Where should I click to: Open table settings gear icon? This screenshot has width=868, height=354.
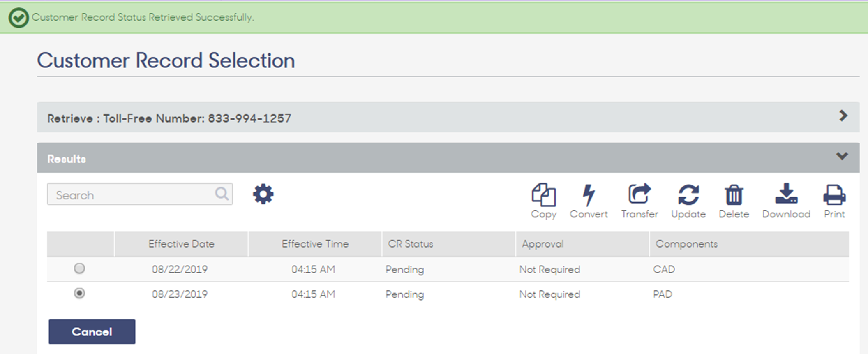pos(263,194)
